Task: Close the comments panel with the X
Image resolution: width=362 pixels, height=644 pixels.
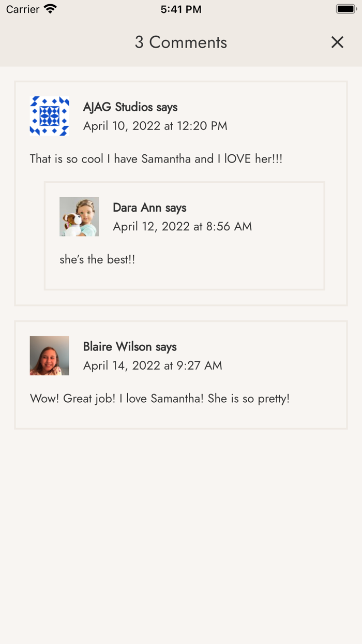Action: tap(337, 42)
